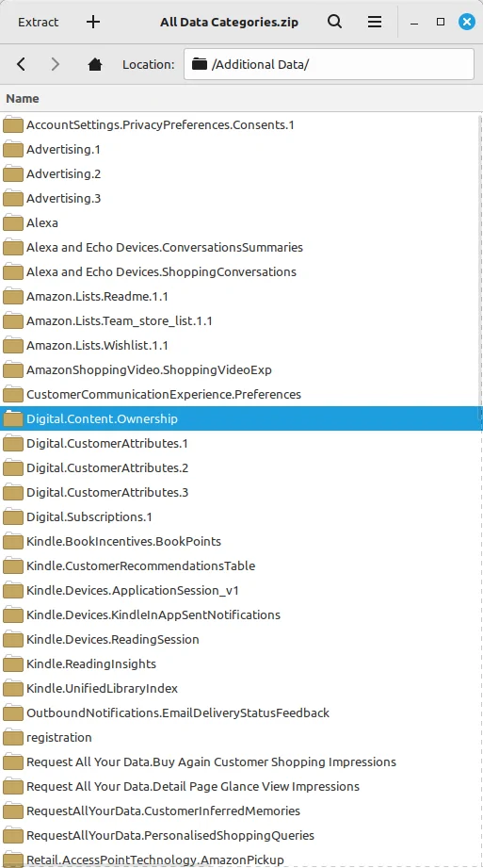Select the Alexa folder icon

click(13, 223)
